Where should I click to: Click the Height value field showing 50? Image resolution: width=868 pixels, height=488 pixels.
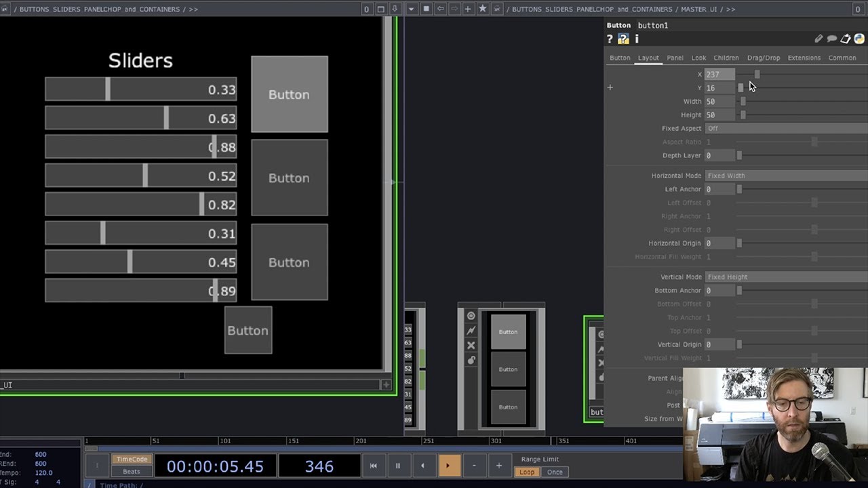719,115
